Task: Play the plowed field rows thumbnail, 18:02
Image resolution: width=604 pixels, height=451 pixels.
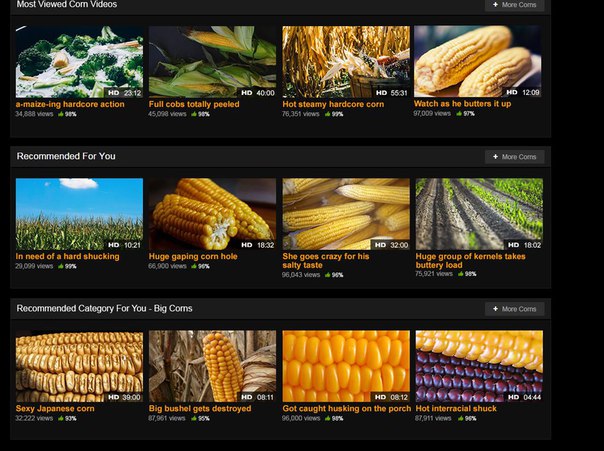Action: pos(479,214)
